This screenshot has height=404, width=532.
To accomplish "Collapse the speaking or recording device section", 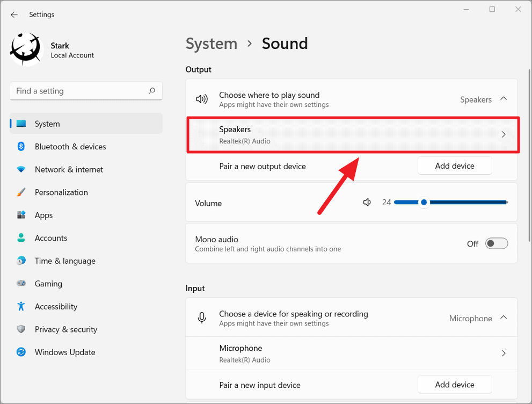I will coord(503,318).
